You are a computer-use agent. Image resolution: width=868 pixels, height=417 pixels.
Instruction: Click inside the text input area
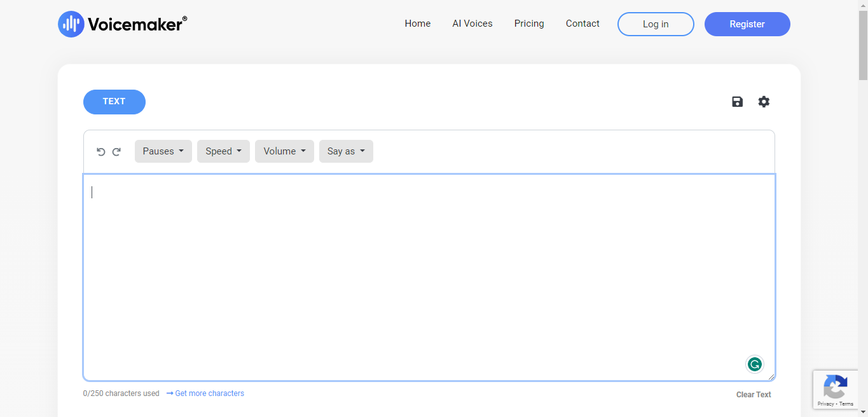[x=429, y=277]
